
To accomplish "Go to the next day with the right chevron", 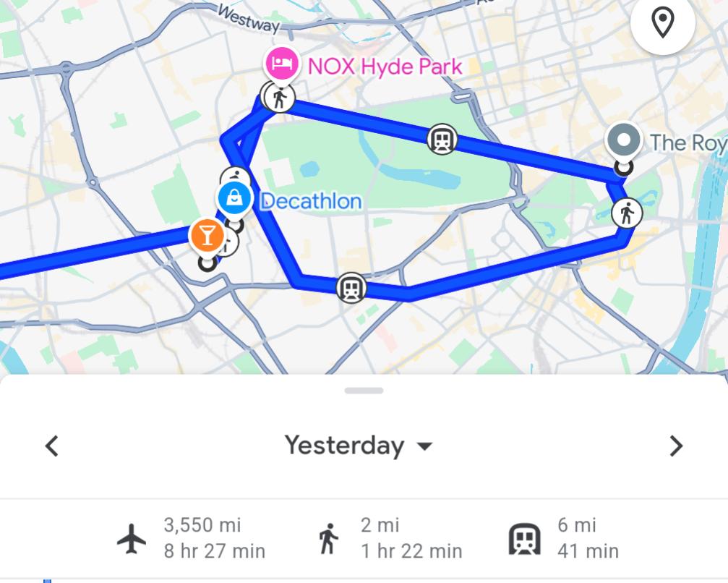I will click(675, 446).
